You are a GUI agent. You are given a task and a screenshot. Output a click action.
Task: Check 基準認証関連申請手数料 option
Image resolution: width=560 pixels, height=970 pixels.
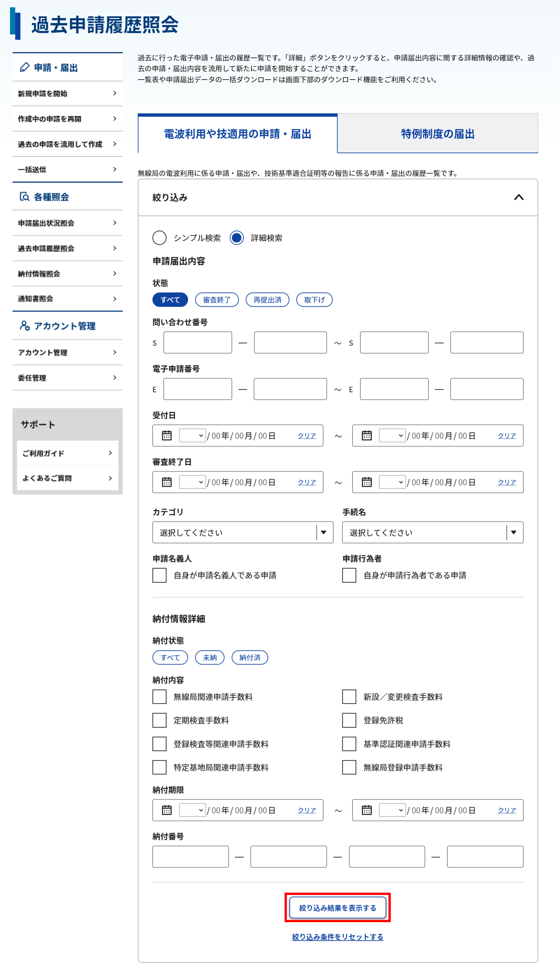[349, 744]
